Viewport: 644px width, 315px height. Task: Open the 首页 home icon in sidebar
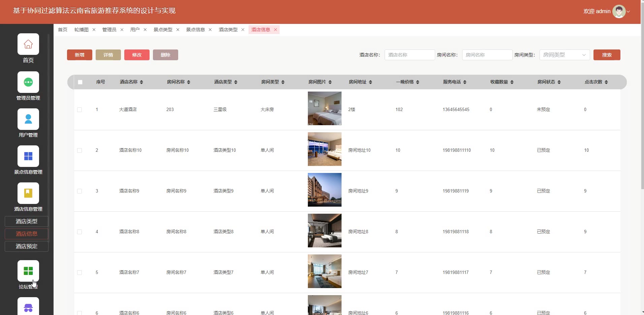28,44
